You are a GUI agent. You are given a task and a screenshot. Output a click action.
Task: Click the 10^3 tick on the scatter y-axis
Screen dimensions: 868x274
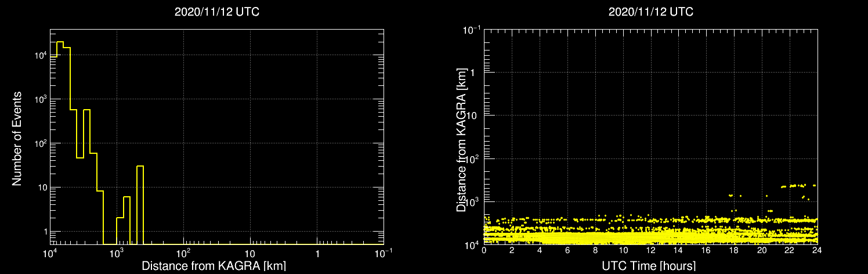(x=473, y=201)
